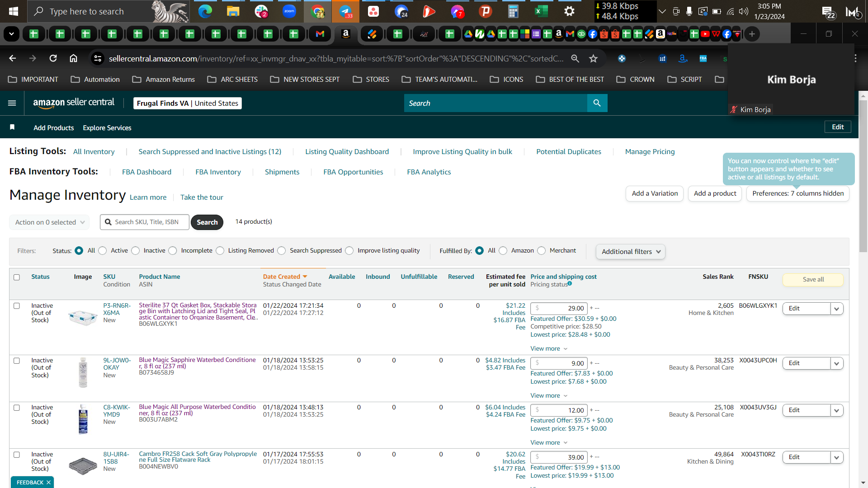Screen dimensions: 868x488
Task: Zoom control icon in address bar
Action: coord(575,58)
